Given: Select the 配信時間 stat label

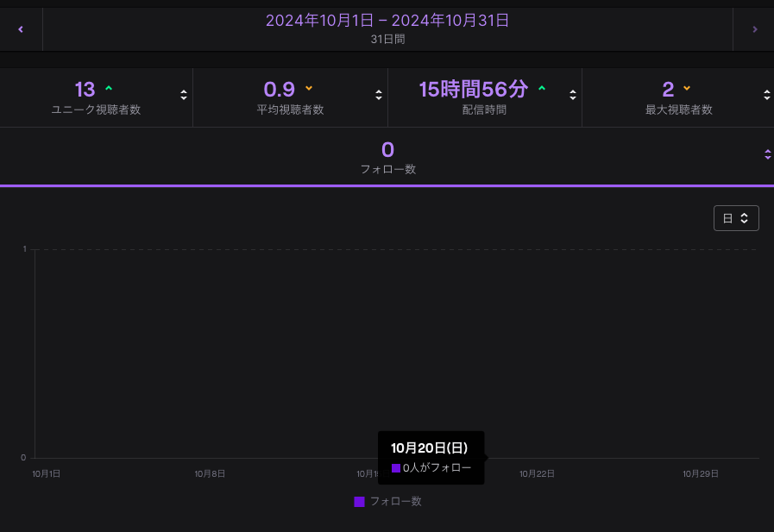Looking at the screenshot, I should pyautogui.click(x=484, y=110).
